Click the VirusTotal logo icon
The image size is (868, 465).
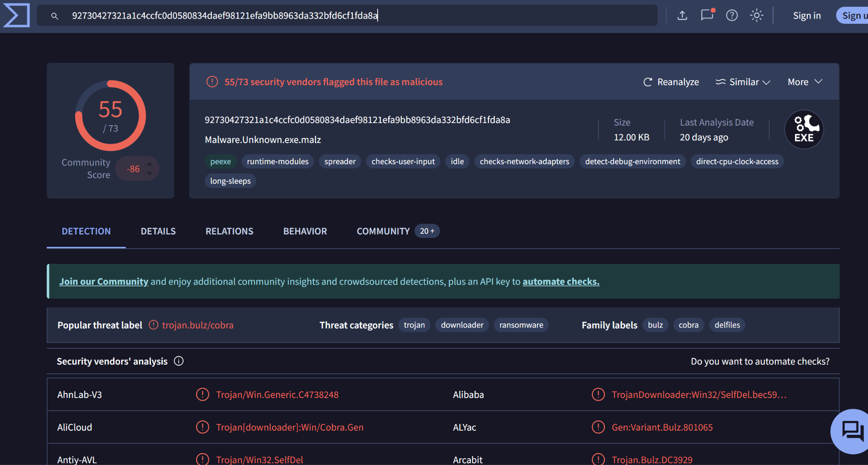(x=16, y=15)
